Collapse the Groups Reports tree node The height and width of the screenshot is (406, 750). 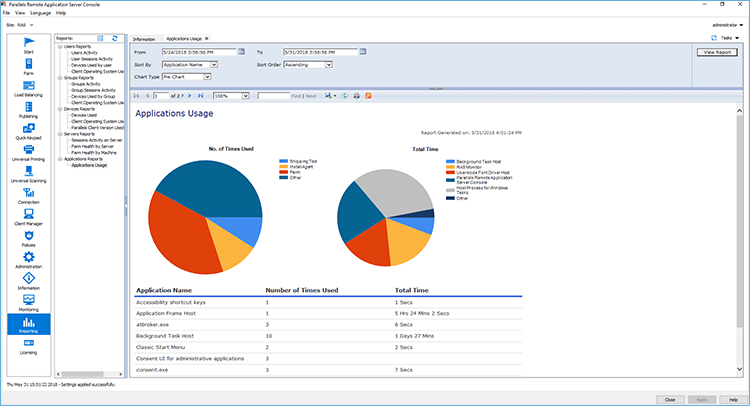click(60, 77)
